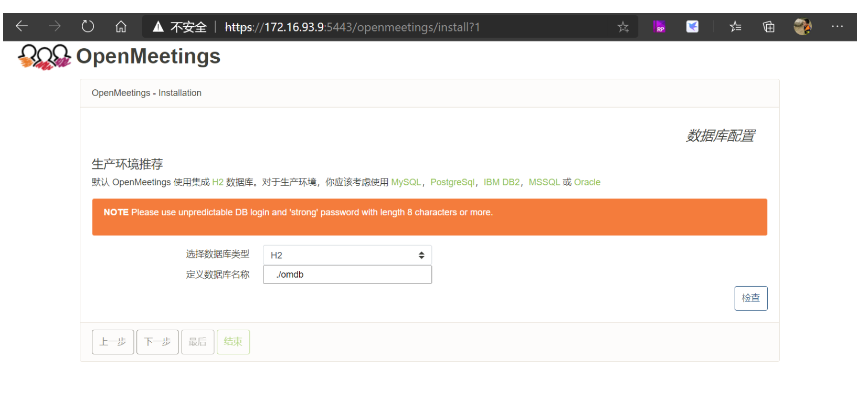The width and height of the screenshot is (868, 399).
Task: Click the not-secure warning triangle icon
Action: 158,27
